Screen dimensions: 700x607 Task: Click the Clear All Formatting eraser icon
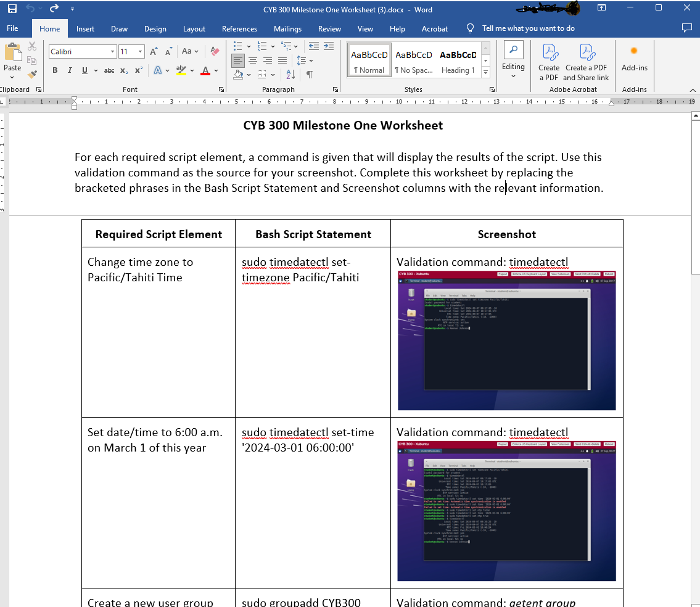coord(215,51)
